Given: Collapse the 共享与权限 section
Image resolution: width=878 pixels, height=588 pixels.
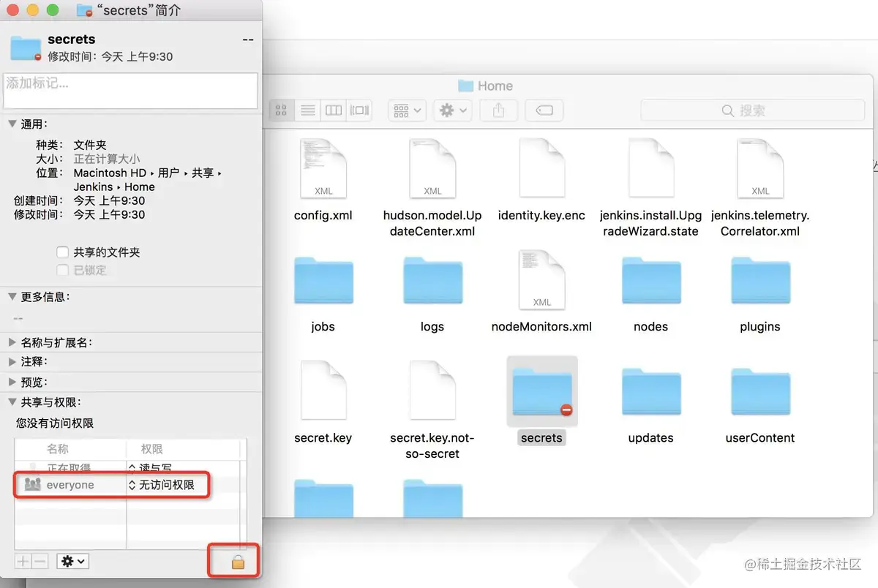Looking at the screenshot, I should point(12,402).
